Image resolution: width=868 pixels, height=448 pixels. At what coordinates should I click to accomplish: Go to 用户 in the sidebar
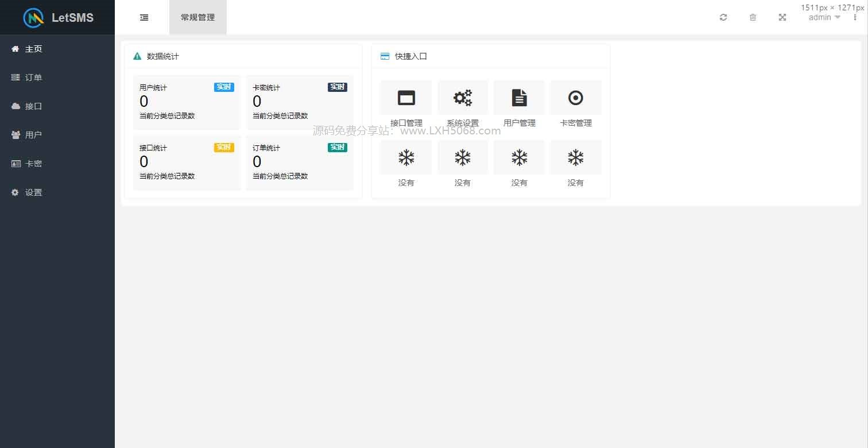(x=33, y=135)
